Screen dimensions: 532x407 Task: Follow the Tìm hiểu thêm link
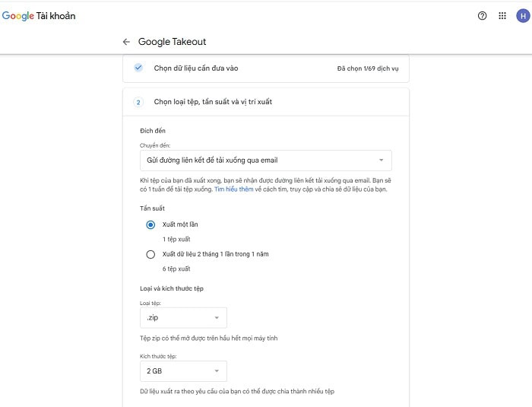[233, 189]
